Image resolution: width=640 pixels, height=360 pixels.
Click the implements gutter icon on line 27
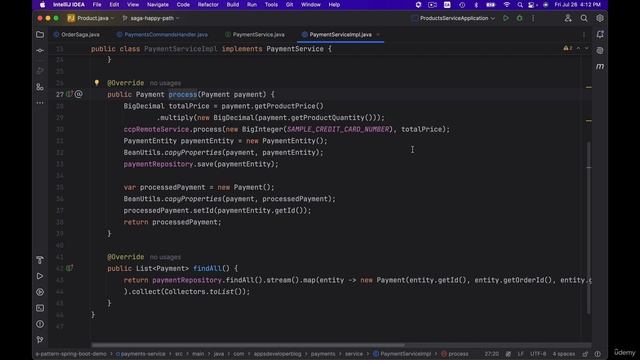[69, 94]
